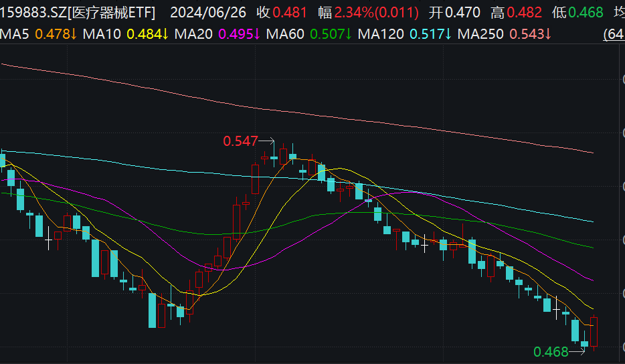Click the down arrow after MA250 value
Viewport: 625px width, 364px height.
pyautogui.click(x=547, y=33)
